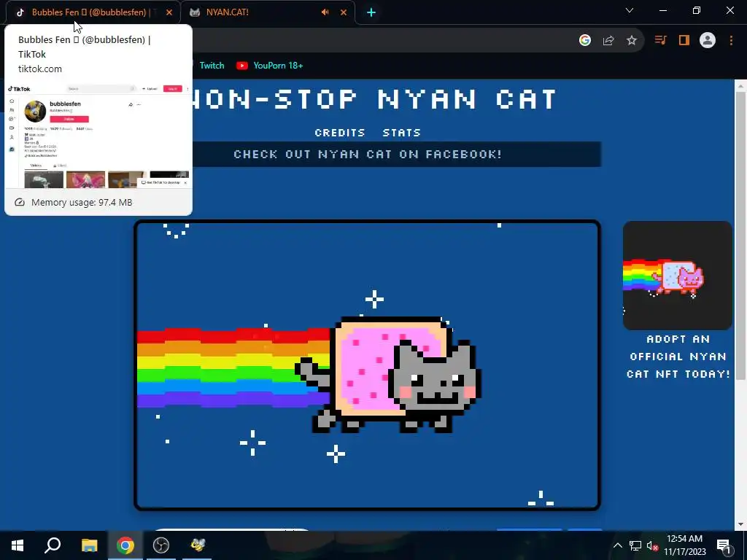This screenshot has width=747, height=560.
Task: Bookmark this page with star icon
Action: (x=632, y=41)
